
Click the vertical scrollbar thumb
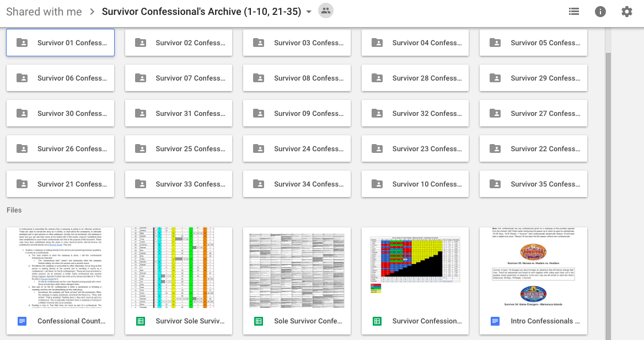pos(608,196)
